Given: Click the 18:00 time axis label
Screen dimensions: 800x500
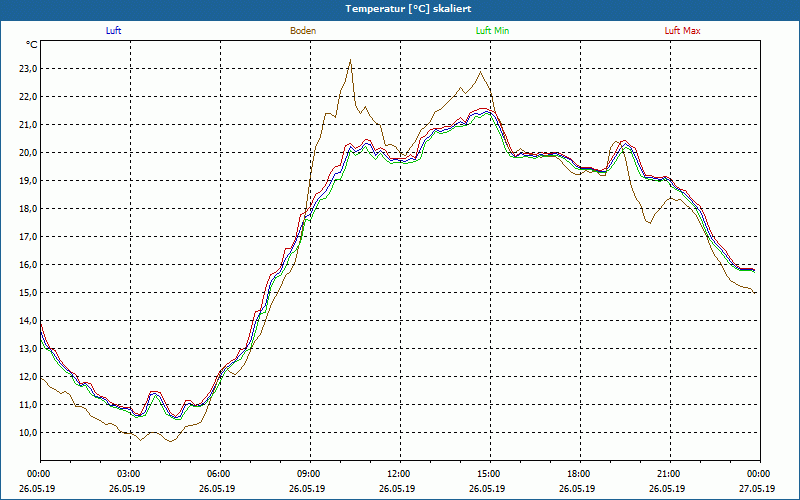Looking at the screenshot, I should tap(581, 474).
